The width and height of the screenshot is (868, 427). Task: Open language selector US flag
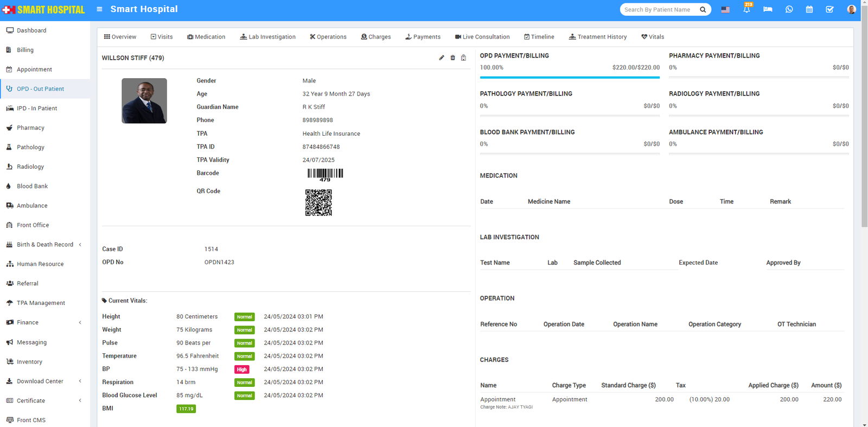725,10
